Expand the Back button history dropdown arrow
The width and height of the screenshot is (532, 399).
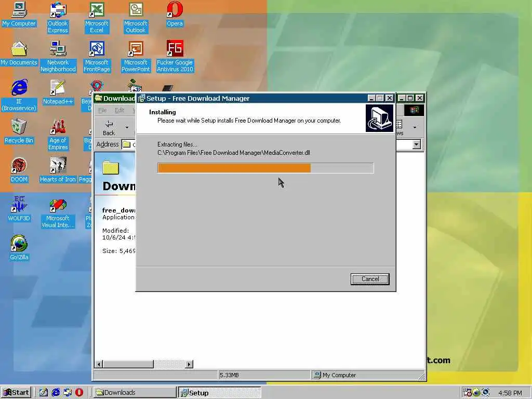pos(127,128)
